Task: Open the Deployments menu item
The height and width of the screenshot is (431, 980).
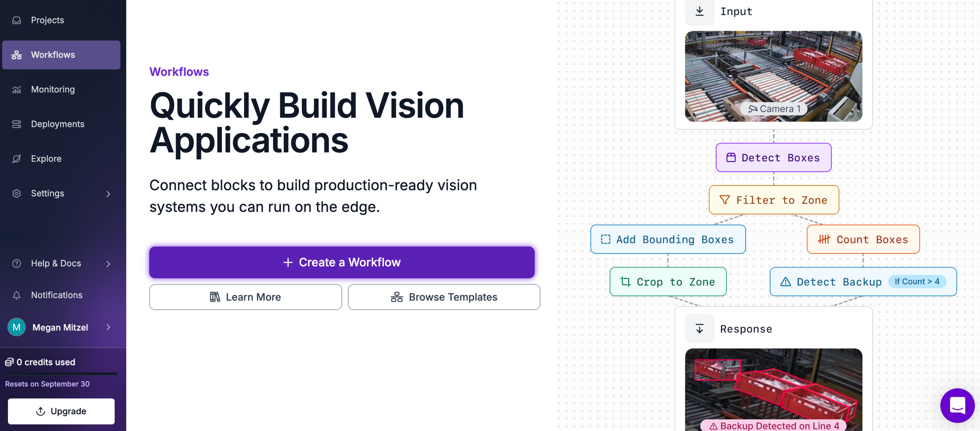Action: (x=61, y=124)
